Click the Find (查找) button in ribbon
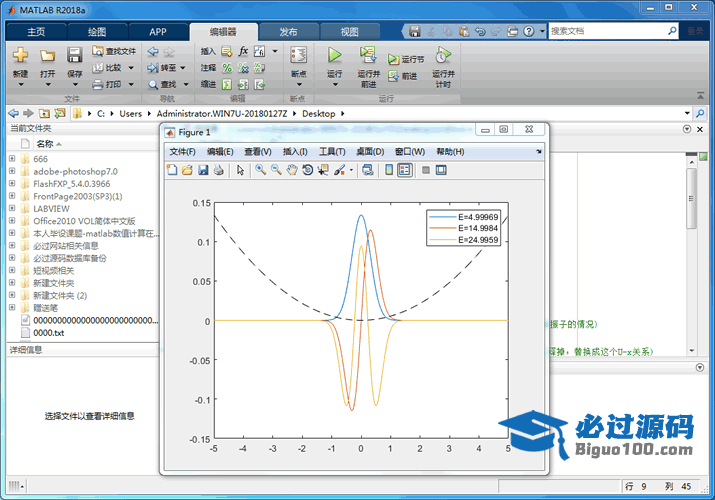715x500 pixels. coord(162,84)
